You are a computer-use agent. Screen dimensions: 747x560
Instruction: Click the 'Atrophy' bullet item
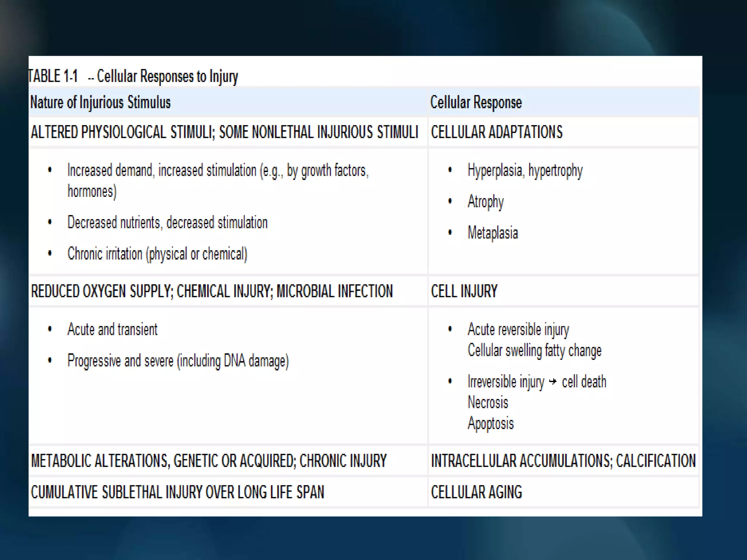[485, 202]
